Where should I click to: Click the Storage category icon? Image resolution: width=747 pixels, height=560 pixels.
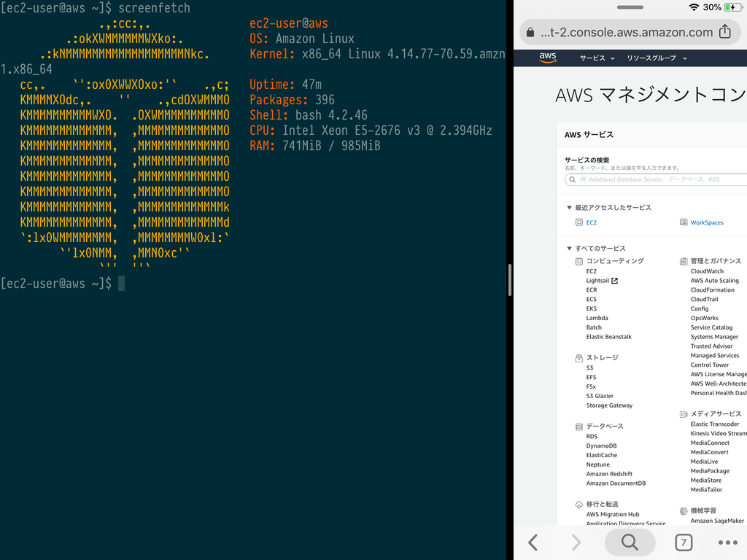(x=578, y=358)
